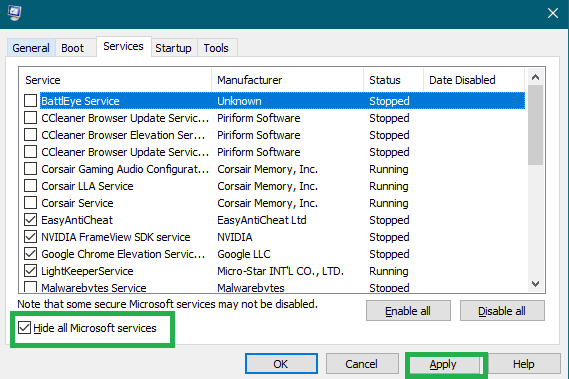Click the Cancel button
Image resolution: width=569 pixels, height=379 pixels.
362,364
